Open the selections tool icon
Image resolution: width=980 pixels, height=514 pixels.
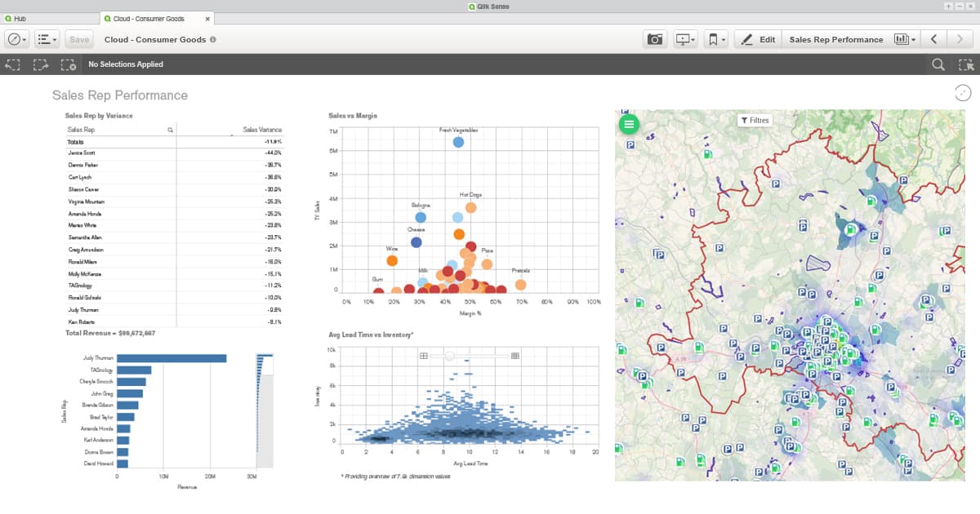(x=966, y=64)
